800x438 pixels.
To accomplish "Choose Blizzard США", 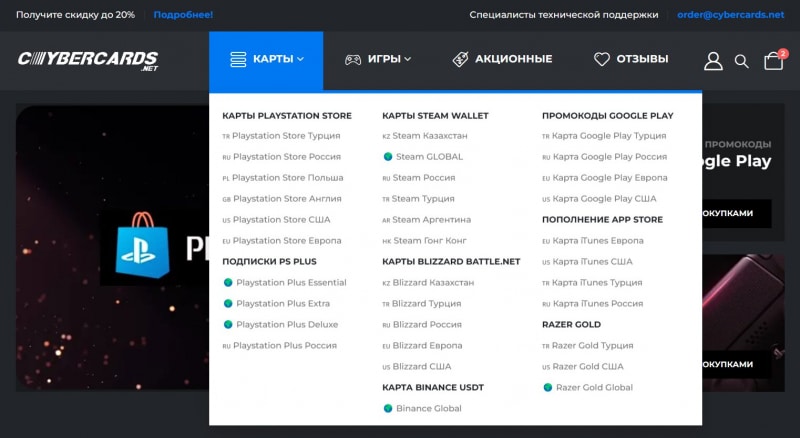I will (417, 367).
